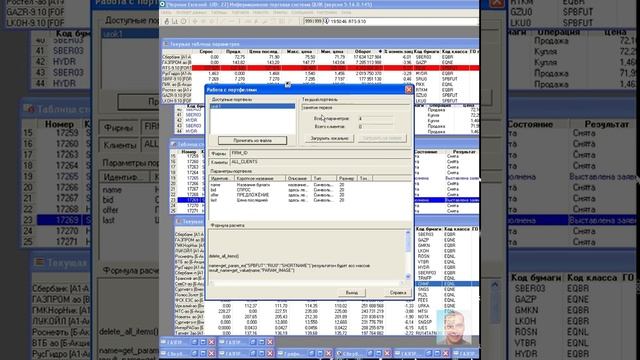Select the Сбербанк row in the top table
Screen dimensions: 640x360
(320, 57)
